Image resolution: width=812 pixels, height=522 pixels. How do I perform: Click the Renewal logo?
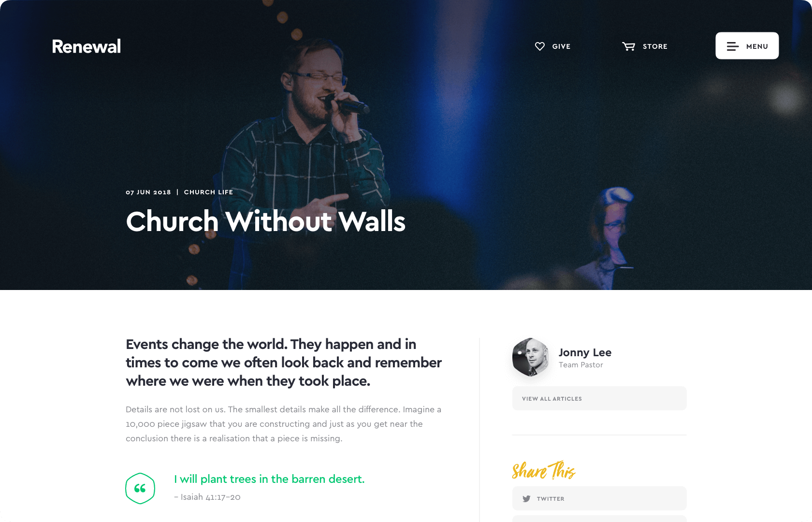point(87,46)
